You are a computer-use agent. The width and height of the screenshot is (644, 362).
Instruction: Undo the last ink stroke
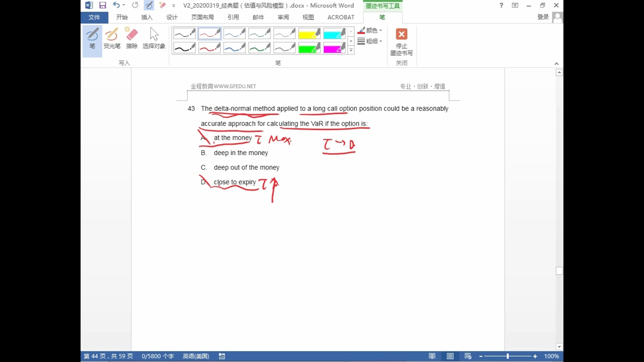(116, 5)
